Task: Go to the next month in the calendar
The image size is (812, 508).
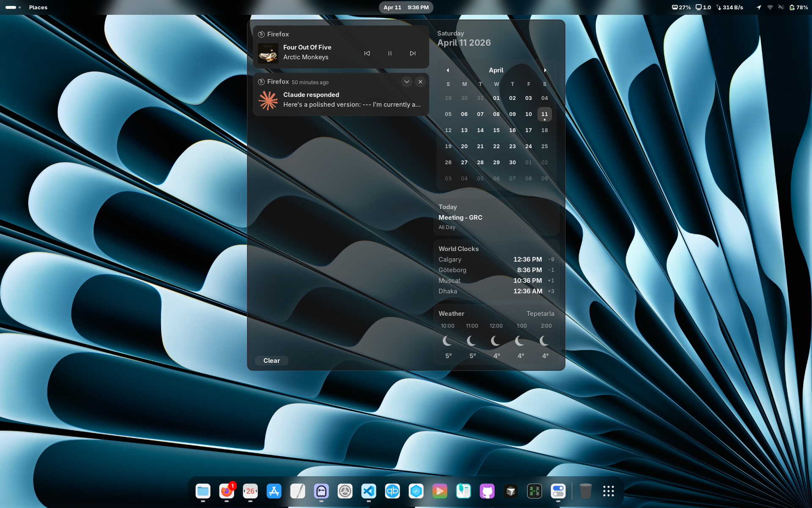Action: click(x=545, y=70)
